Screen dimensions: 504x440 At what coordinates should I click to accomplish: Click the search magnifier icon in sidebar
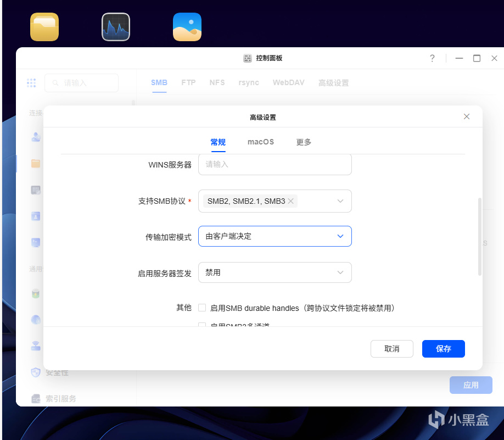tap(55, 83)
